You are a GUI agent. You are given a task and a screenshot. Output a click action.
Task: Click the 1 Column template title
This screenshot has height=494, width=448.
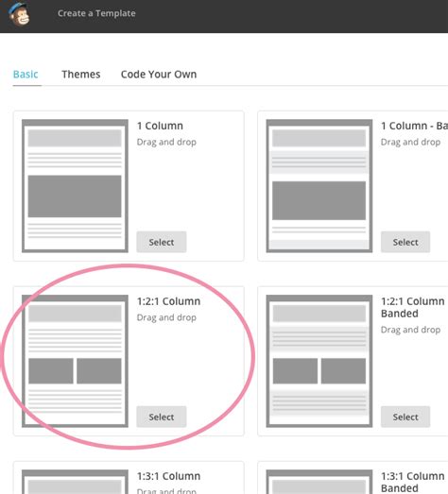click(160, 126)
